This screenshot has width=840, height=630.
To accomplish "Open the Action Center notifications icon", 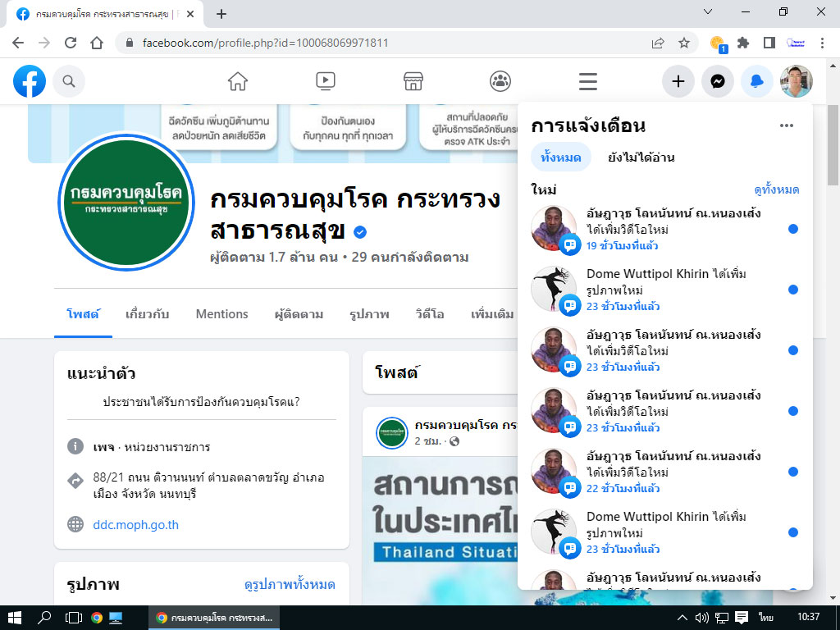I will click(x=742, y=618).
